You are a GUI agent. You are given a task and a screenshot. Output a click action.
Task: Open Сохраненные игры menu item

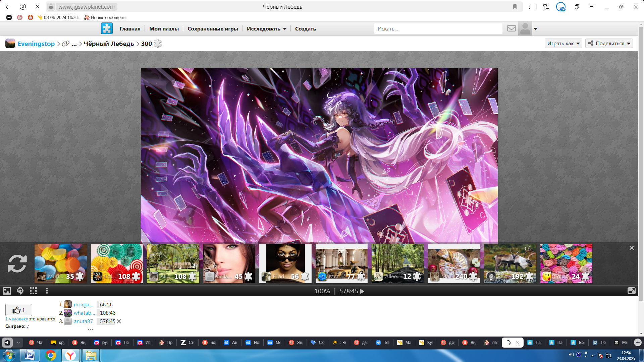point(213,29)
